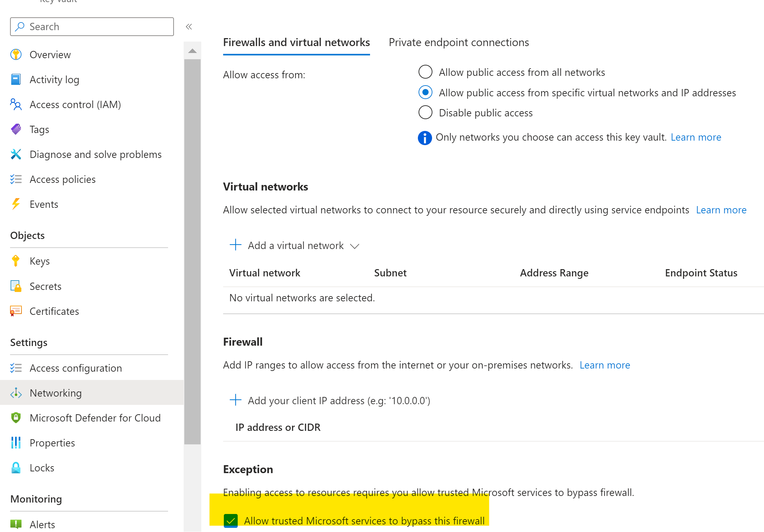Open Access control (IAM) via its icon

point(16,104)
